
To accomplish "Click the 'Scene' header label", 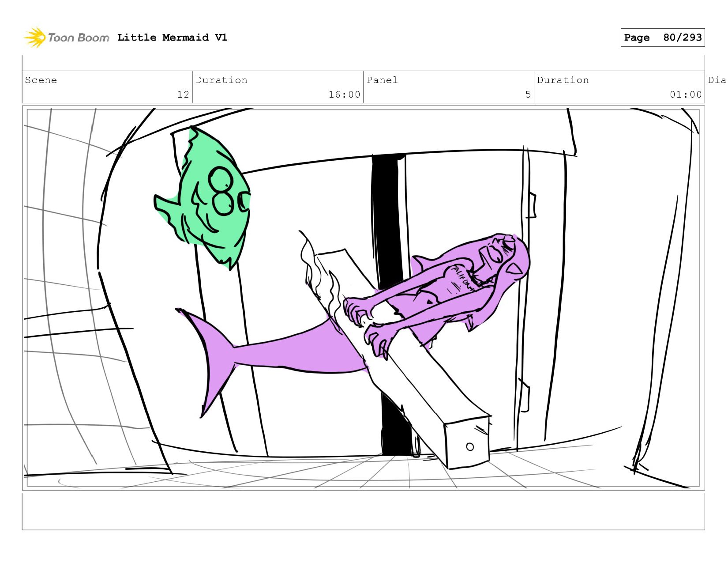I will [41, 80].
